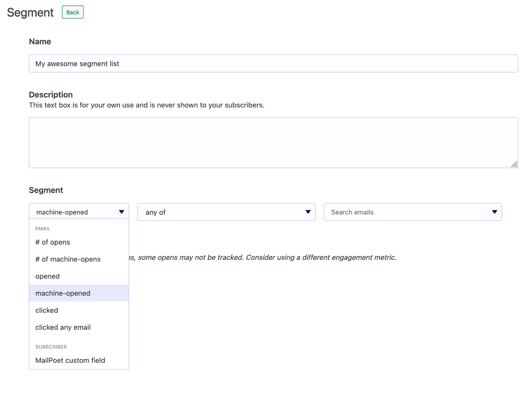Open the Search emails dropdown
Image resolution: width=528 pixels, height=420 pixels.
412,212
